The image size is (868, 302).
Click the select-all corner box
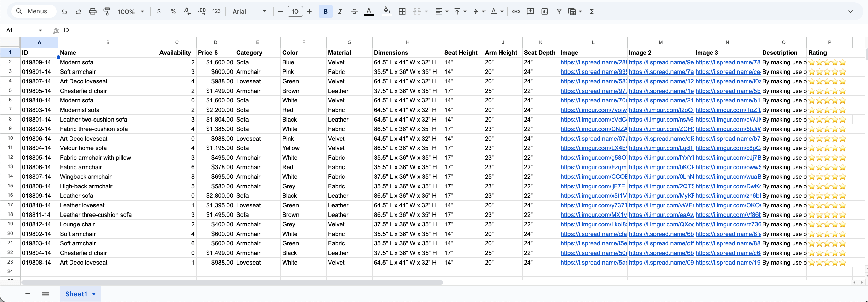[x=10, y=42]
